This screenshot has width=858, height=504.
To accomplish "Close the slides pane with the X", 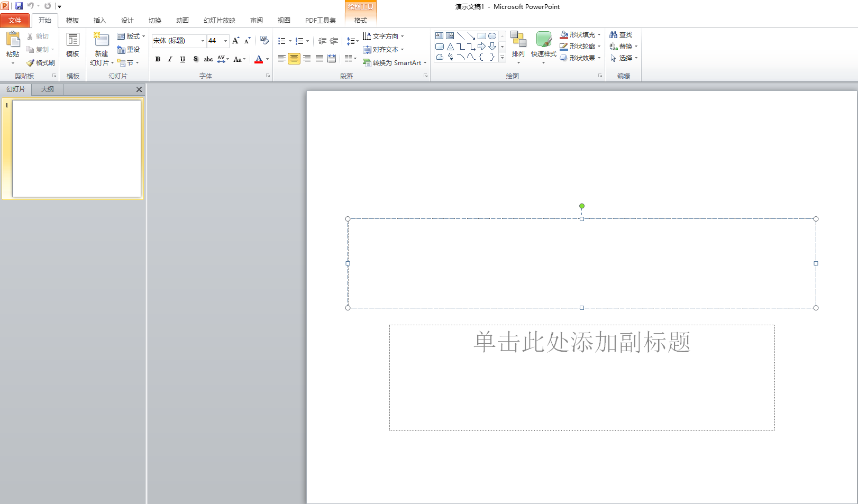I will click(x=139, y=90).
